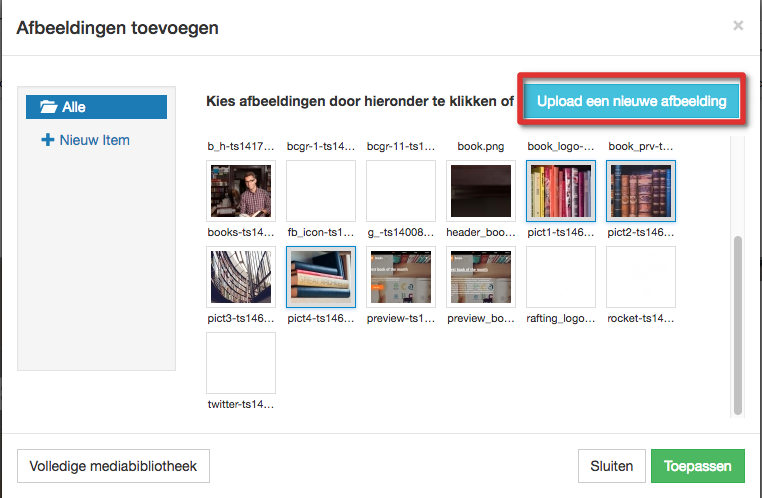
Task: Select the Alle folder in sidebar
Action: pyautogui.click(x=96, y=107)
